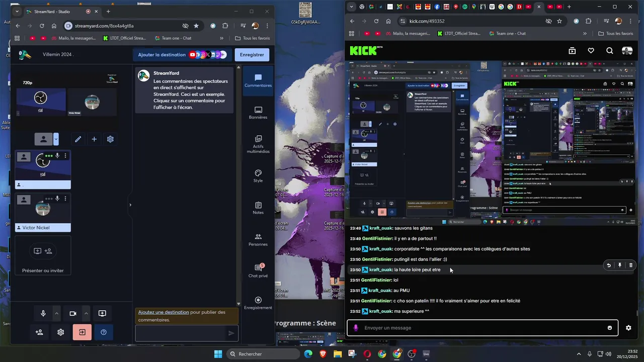The width and height of the screenshot is (644, 362).
Task: Click the Enregistrer button in StreamYard
Action: (252, 55)
